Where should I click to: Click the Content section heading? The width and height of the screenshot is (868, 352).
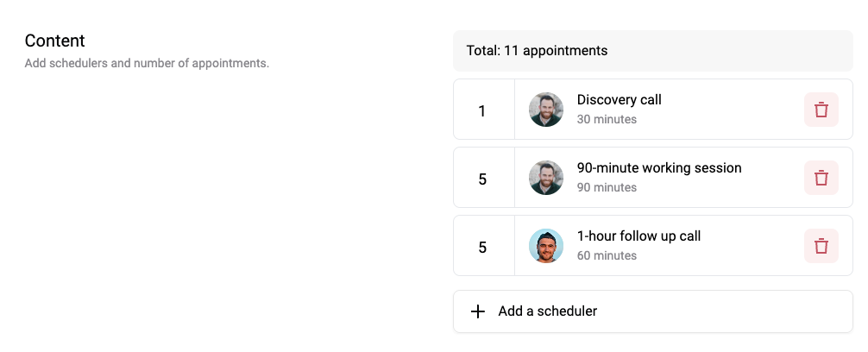tap(55, 41)
